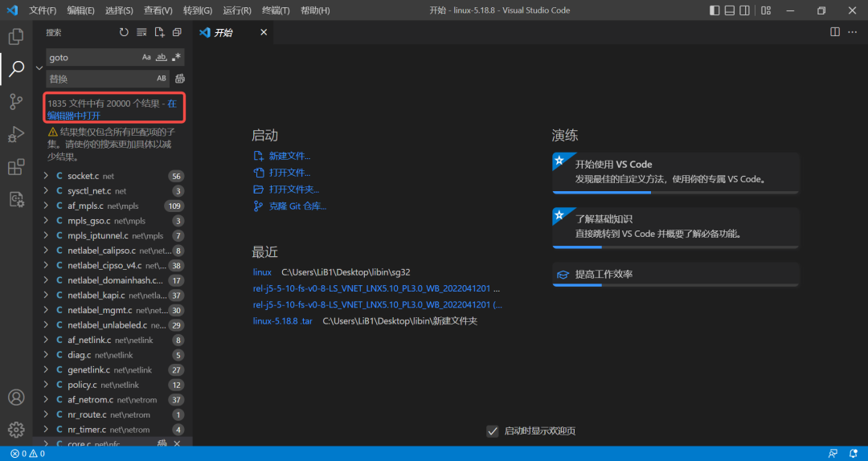Open Customize Layout icon
This screenshot has width=868, height=461.
pyautogui.click(x=766, y=10)
